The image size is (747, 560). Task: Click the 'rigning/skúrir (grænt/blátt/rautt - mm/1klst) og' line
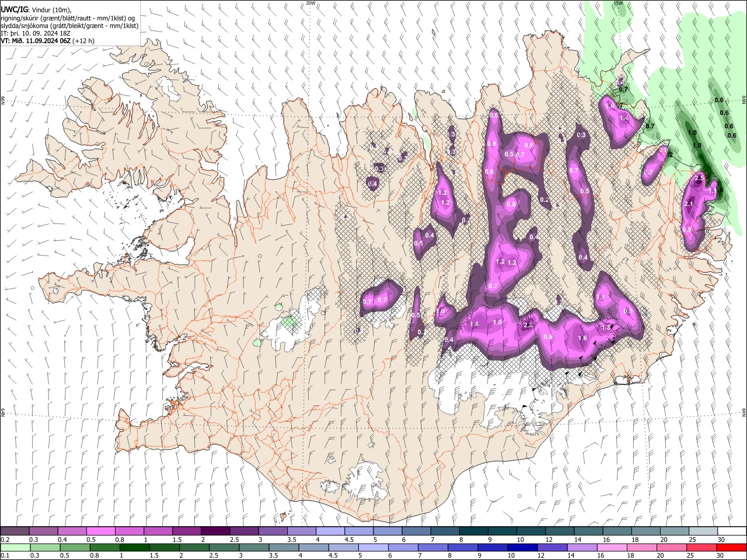point(68,18)
